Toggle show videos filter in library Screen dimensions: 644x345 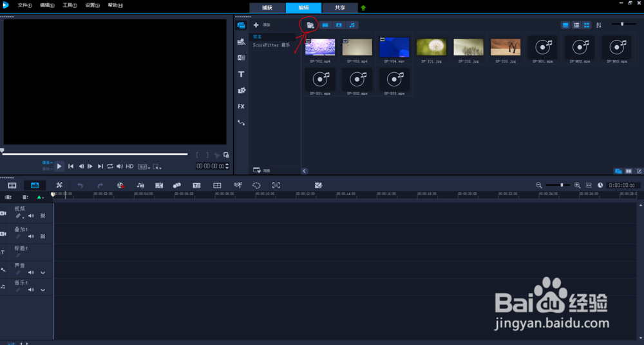[x=325, y=26]
